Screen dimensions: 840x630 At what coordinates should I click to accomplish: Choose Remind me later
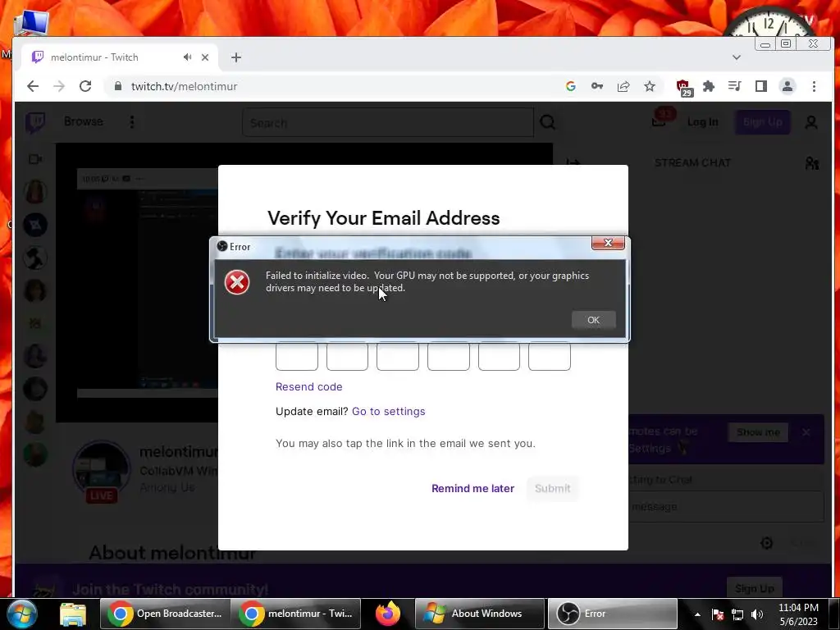[x=472, y=489]
